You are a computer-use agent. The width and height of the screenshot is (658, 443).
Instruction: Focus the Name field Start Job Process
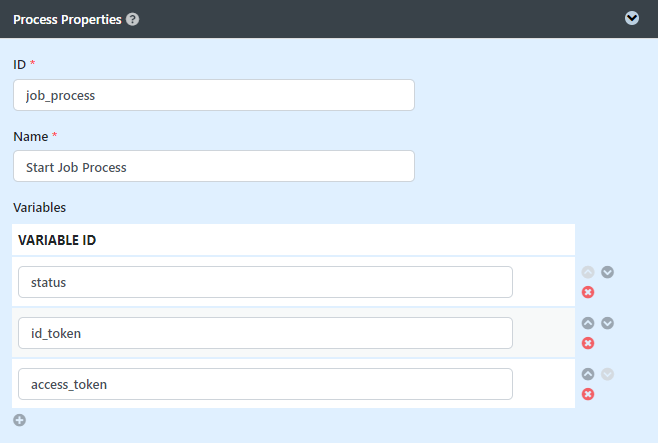[x=214, y=166]
